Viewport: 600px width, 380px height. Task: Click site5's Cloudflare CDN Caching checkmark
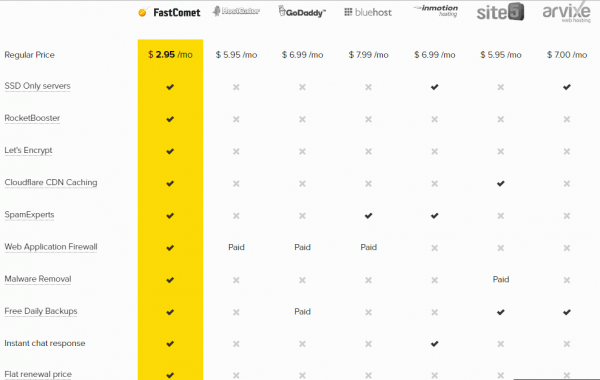point(501,183)
